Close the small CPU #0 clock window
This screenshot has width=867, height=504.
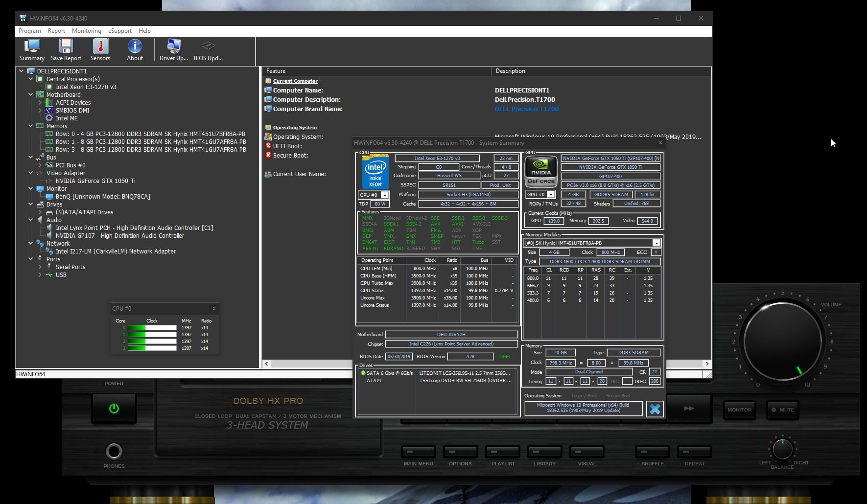pyautogui.click(x=214, y=309)
